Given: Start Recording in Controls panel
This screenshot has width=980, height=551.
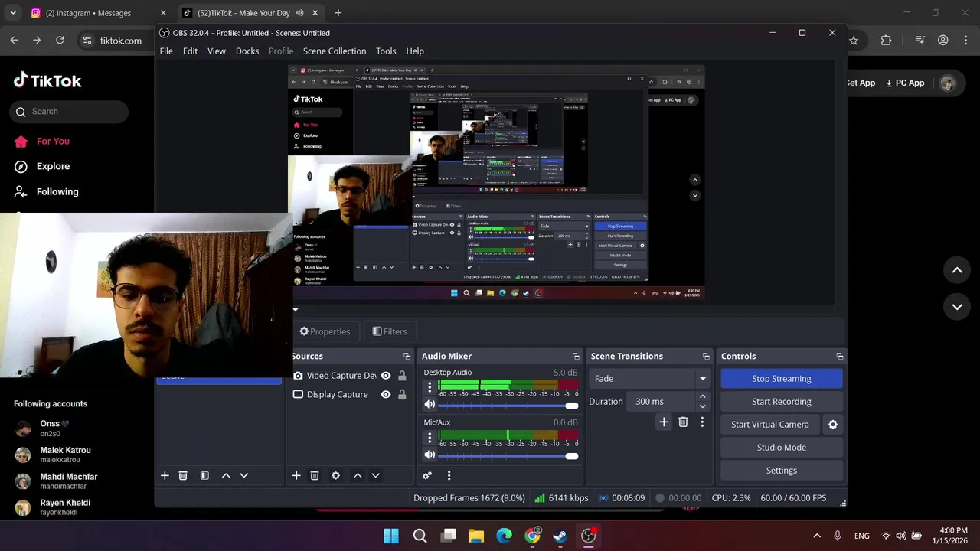Looking at the screenshot, I should [781, 401].
